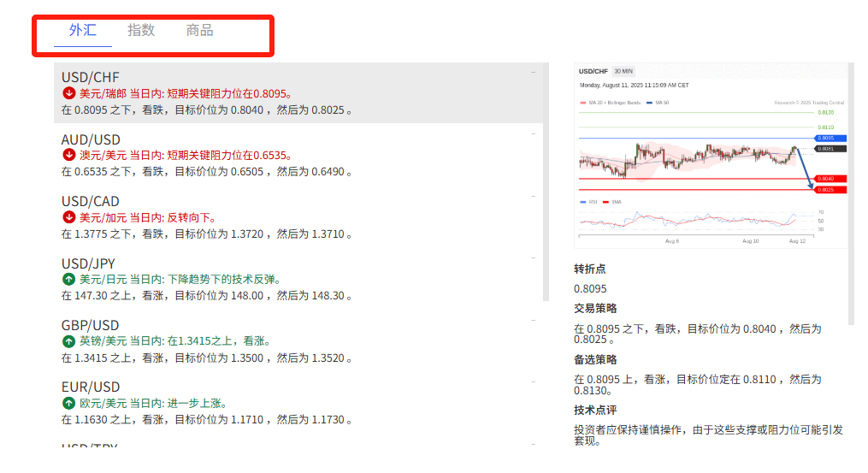The image size is (868, 473).
Task: Click the chart date Monday, August 11, 2025
Action: click(634, 86)
